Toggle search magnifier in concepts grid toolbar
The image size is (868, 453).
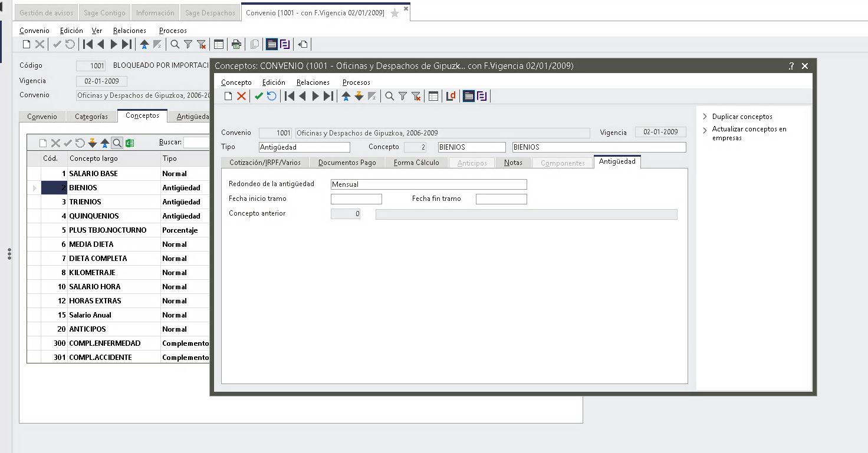pyautogui.click(x=117, y=143)
